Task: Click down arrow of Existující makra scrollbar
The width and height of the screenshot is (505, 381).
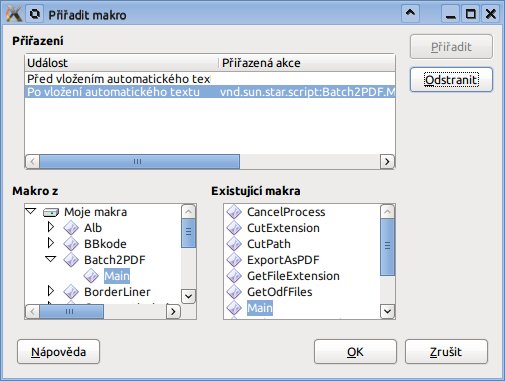Action: click(x=387, y=311)
